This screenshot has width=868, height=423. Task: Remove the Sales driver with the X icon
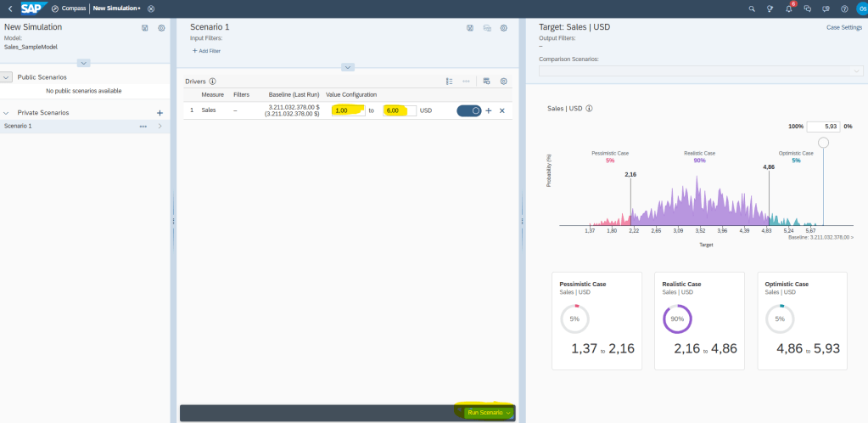pyautogui.click(x=501, y=110)
